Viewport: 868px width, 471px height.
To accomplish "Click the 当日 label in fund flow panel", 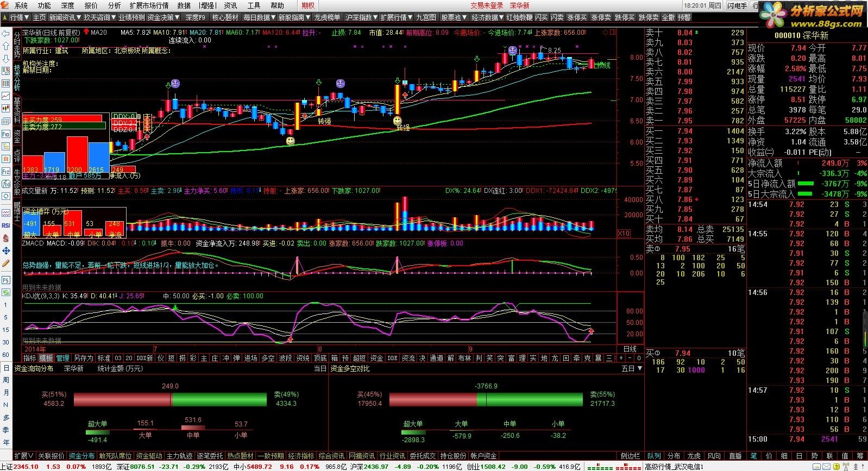I will pyautogui.click(x=320, y=368).
